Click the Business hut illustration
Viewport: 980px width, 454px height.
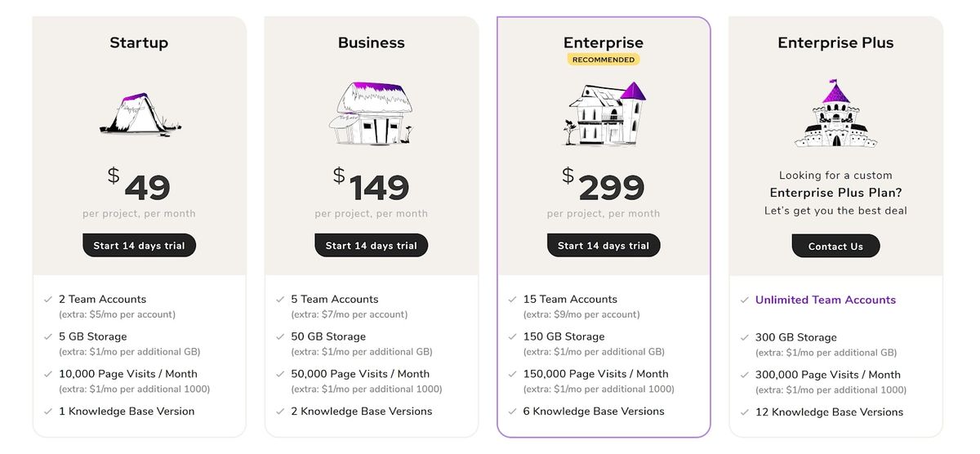point(372,113)
